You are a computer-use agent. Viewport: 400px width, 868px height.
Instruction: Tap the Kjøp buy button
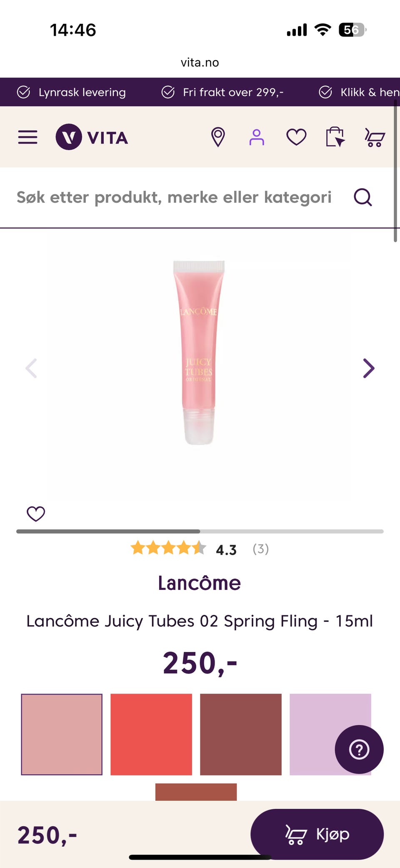[x=317, y=834]
